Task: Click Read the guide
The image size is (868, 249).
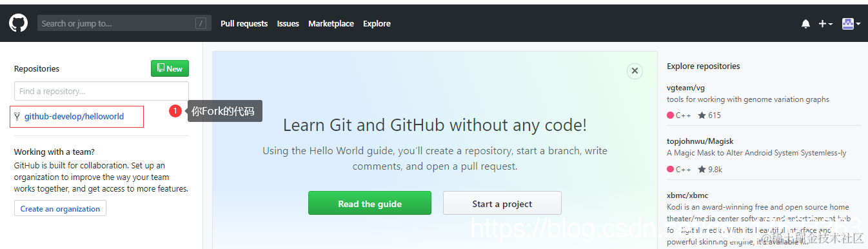Action: 370,203
